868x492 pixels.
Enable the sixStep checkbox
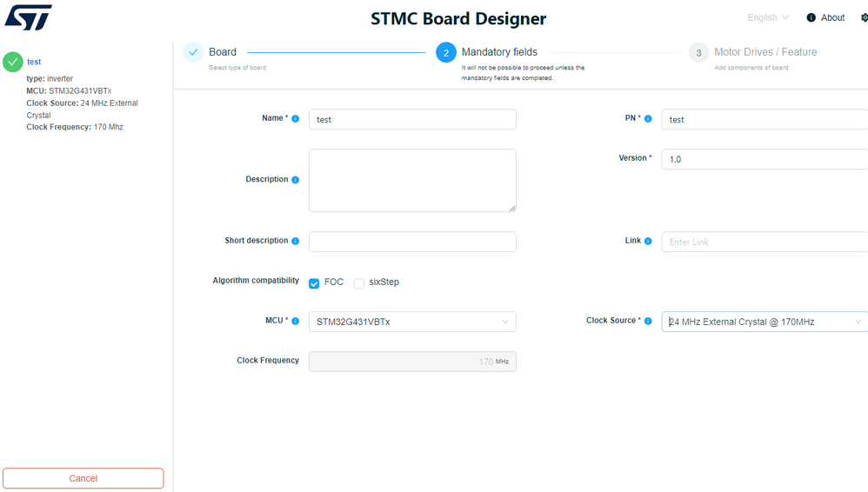(x=359, y=283)
